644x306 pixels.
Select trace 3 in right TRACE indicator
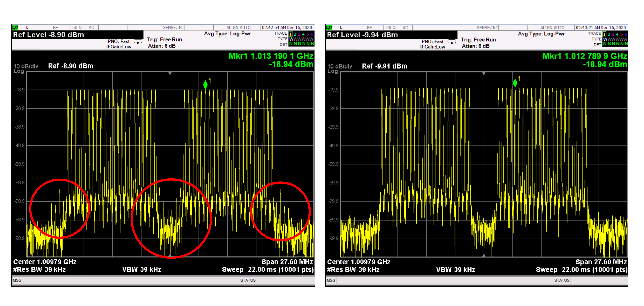(613, 34)
